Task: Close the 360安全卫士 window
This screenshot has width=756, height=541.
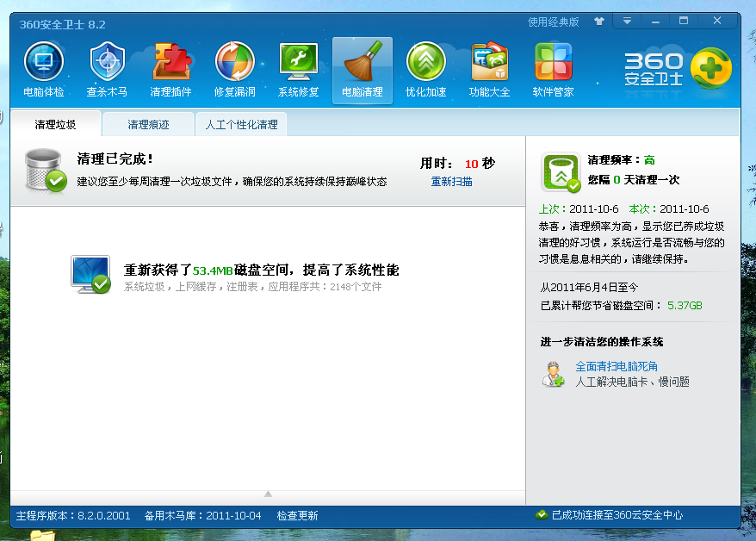Action: point(717,22)
